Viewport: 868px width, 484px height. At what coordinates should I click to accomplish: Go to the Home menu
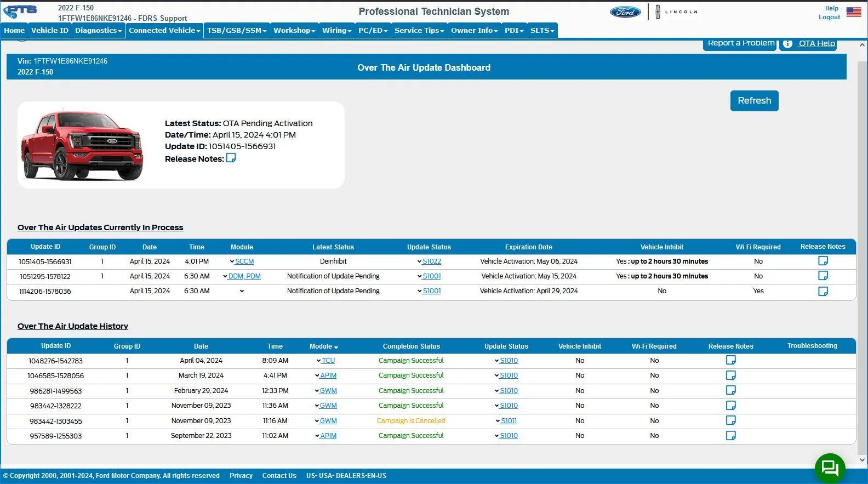14,31
